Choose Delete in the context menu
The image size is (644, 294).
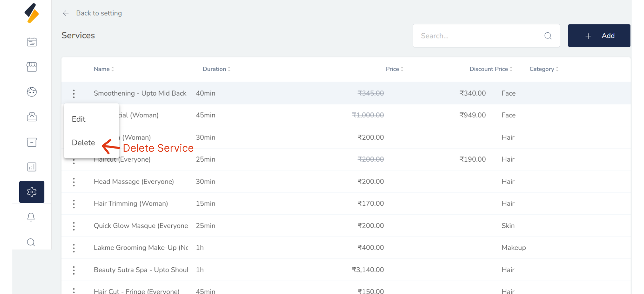pos(83,143)
